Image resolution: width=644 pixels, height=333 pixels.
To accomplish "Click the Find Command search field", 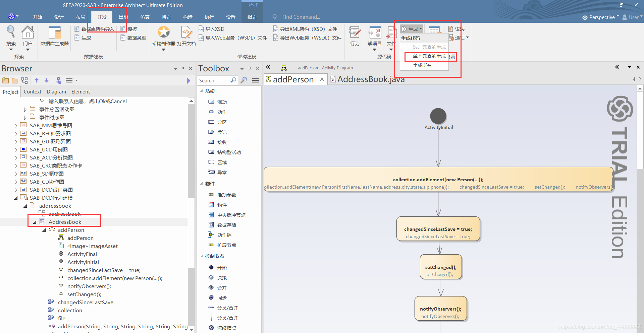I will [301, 17].
